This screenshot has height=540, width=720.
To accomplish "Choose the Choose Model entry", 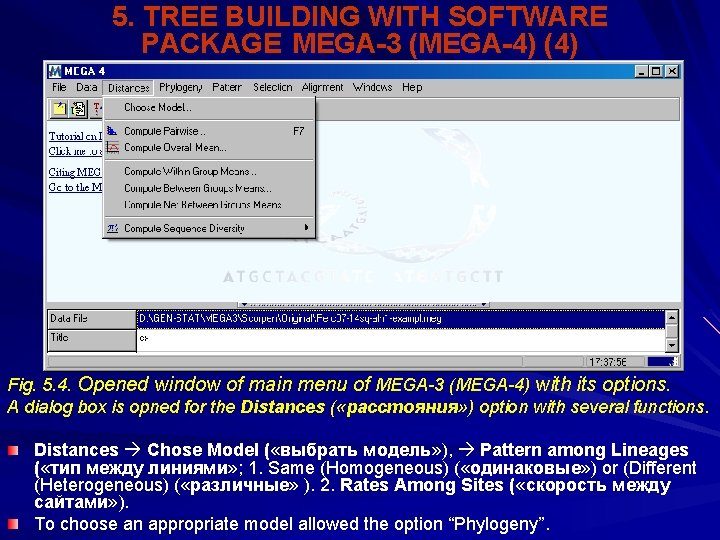I will click(x=209, y=107).
